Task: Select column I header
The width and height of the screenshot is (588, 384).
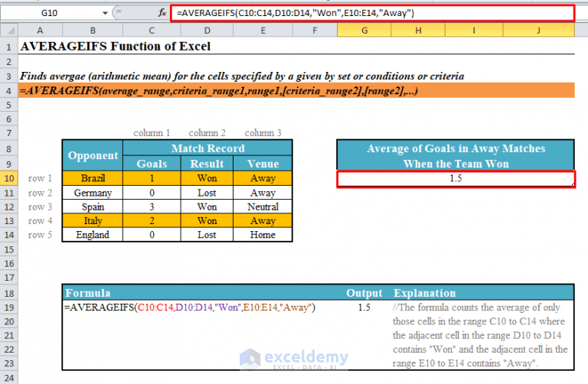Action: [x=474, y=31]
